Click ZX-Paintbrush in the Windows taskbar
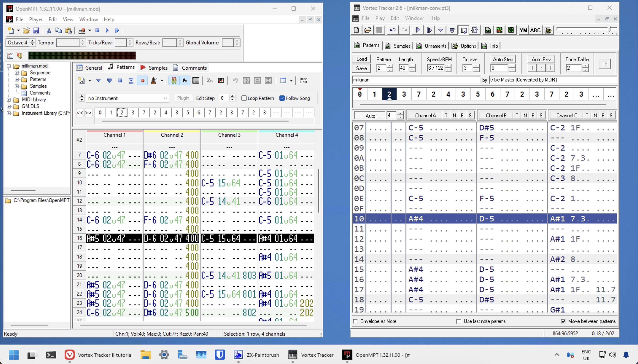Viewport: 638px width, 364px height. point(256,355)
